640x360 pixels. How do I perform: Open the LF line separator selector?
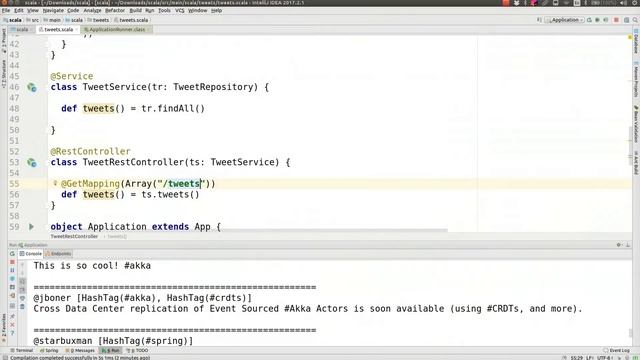click(590, 358)
